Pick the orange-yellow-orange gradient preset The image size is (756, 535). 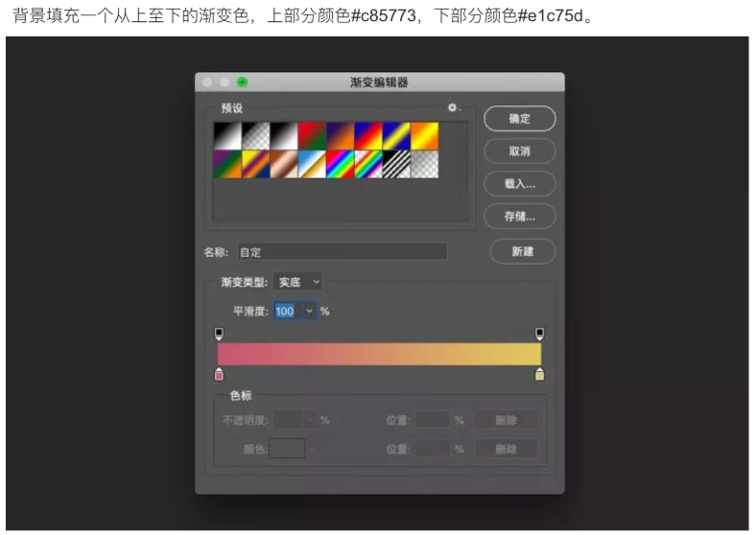click(x=425, y=136)
